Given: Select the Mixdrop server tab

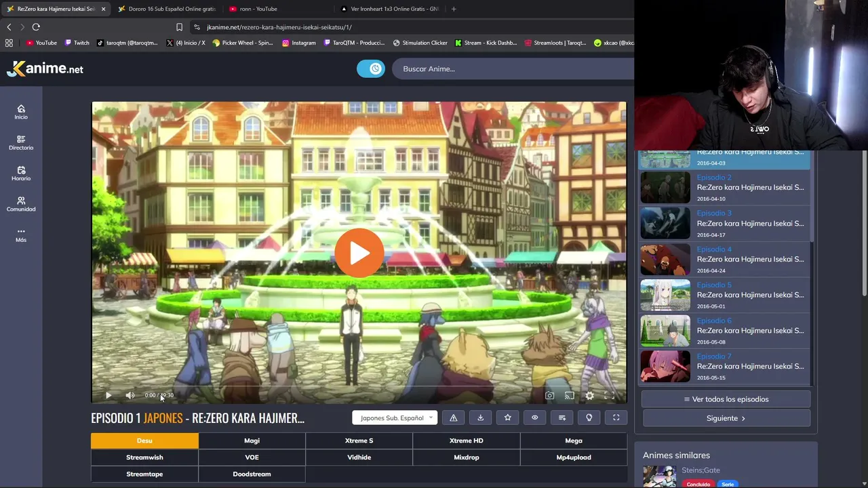Looking at the screenshot, I should (466, 457).
